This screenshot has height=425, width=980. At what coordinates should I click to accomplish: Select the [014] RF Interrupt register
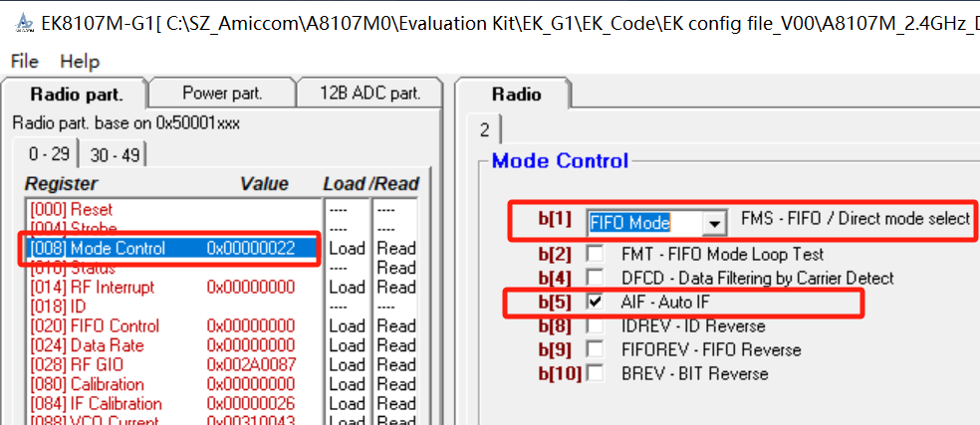[x=173, y=288]
